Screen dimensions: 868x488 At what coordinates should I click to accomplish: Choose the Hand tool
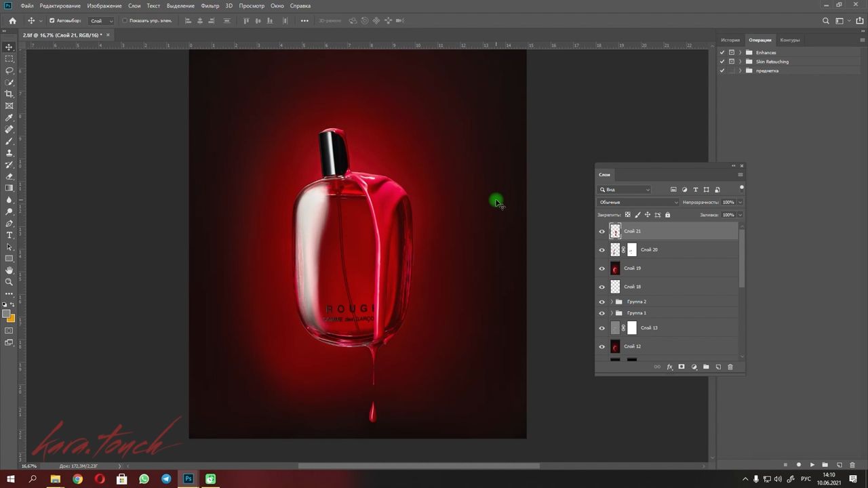[9, 270]
